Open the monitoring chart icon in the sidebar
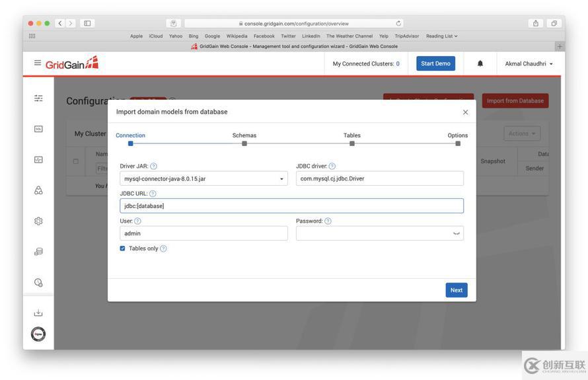 38,160
